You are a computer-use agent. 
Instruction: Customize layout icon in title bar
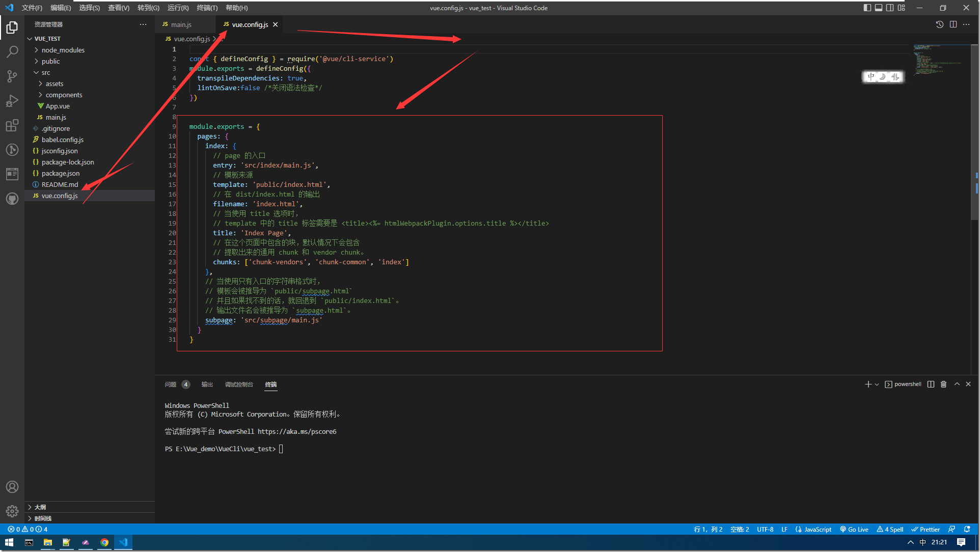(x=902, y=8)
